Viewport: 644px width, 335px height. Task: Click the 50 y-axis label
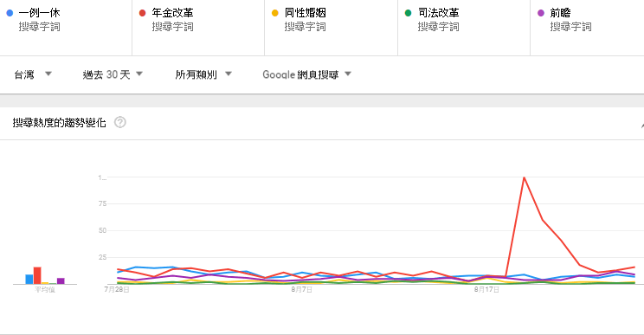pyautogui.click(x=102, y=230)
